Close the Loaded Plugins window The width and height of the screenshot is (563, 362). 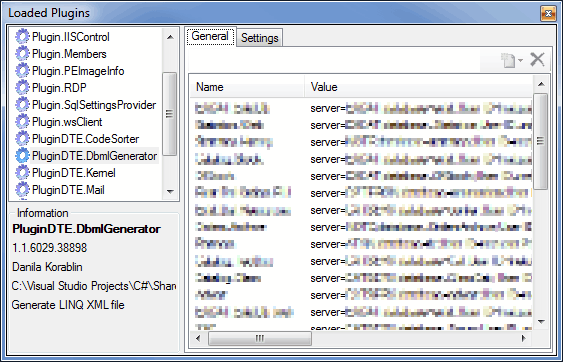pos(548,14)
